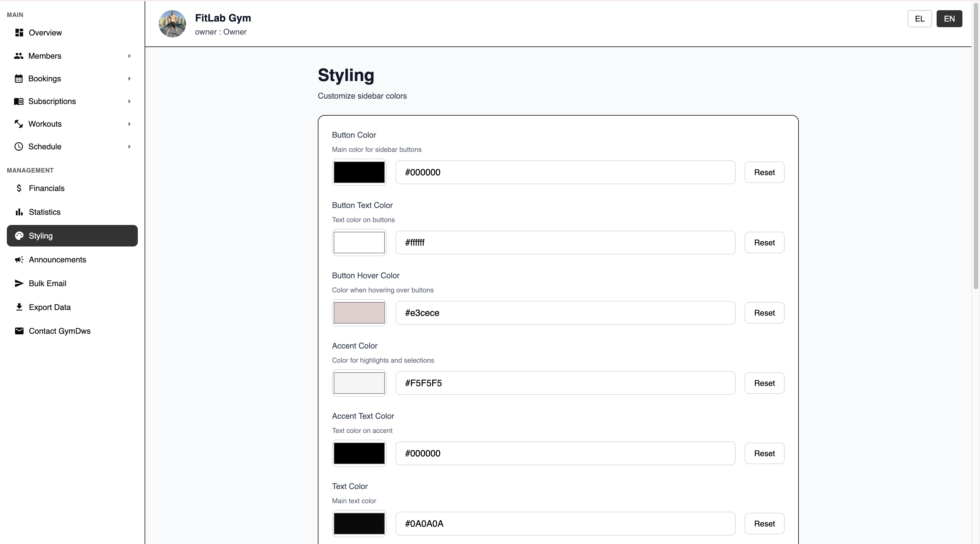Reset the Button Hover Color
Screen dimensions: 980x544
click(764, 313)
